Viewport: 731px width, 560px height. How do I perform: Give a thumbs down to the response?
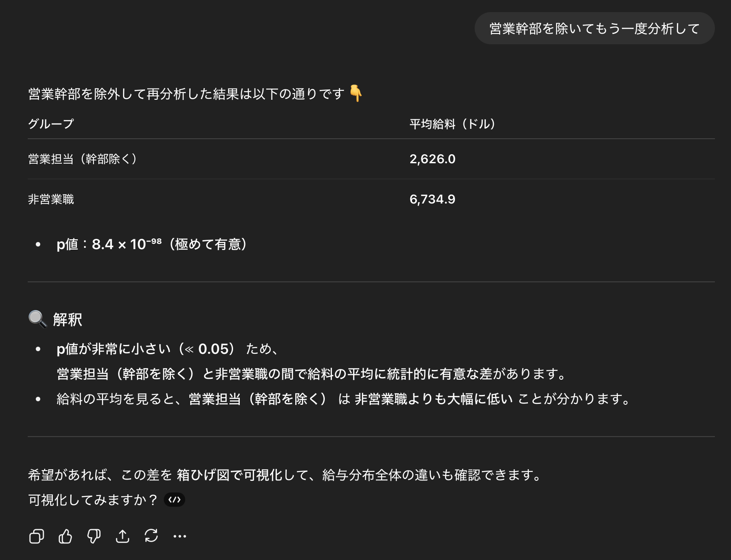click(x=94, y=536)
